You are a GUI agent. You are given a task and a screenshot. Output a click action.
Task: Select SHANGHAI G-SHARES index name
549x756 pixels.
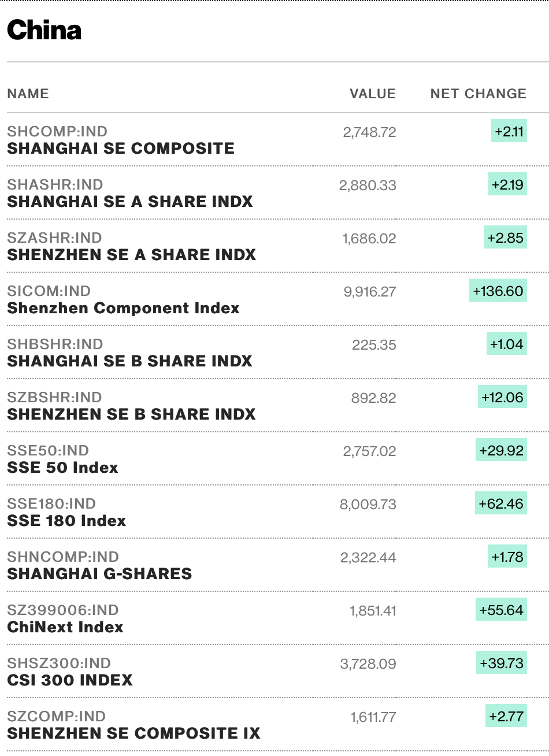(99, 574)
